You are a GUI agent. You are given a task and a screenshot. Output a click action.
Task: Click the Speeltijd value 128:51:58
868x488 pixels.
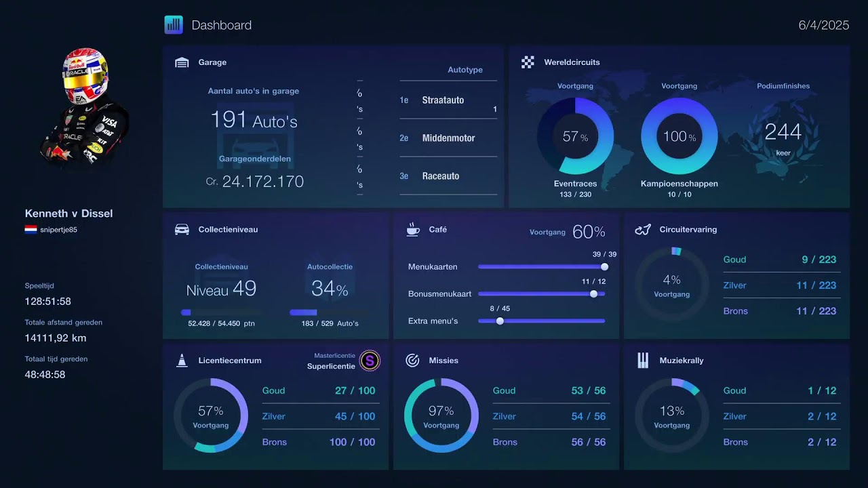48,302
